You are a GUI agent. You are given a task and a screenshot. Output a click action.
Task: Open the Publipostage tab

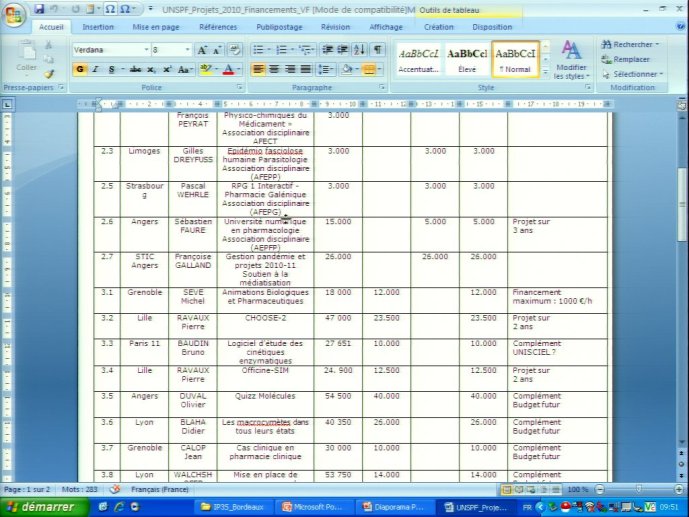(279, 27)
